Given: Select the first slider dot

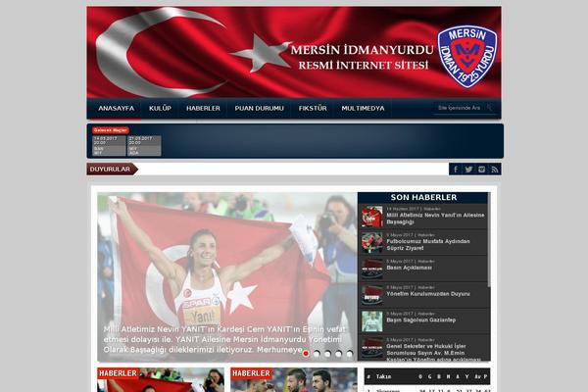Looking at the screenshot, I should coord(306,354).
